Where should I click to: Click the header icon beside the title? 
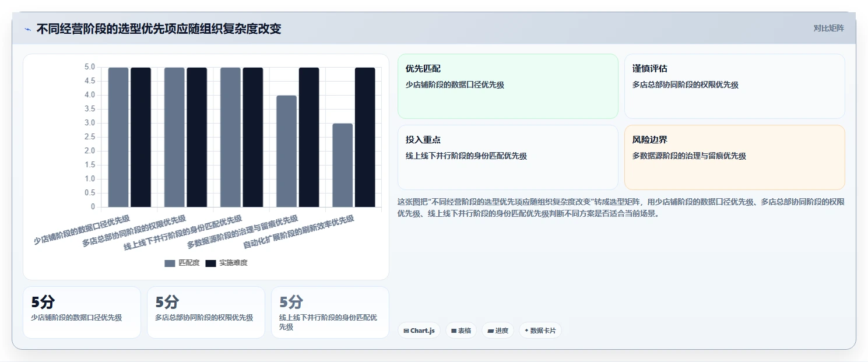click(x=27, y=29)
